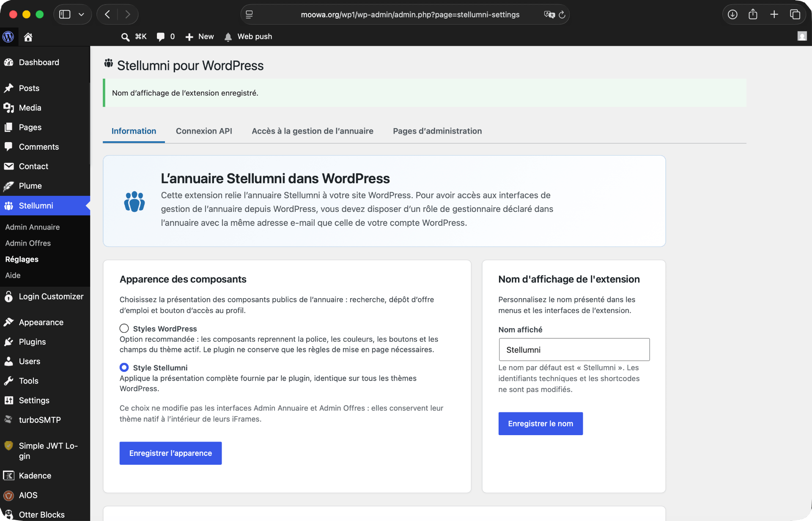Focus the Nom affiché input field

click(x=574, y=349)
